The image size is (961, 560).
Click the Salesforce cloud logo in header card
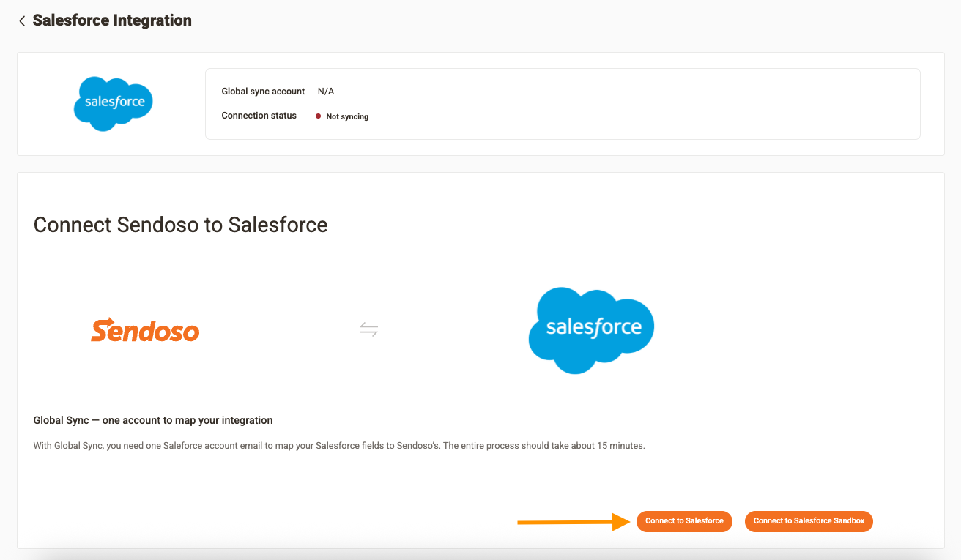(x=114, y=104)
